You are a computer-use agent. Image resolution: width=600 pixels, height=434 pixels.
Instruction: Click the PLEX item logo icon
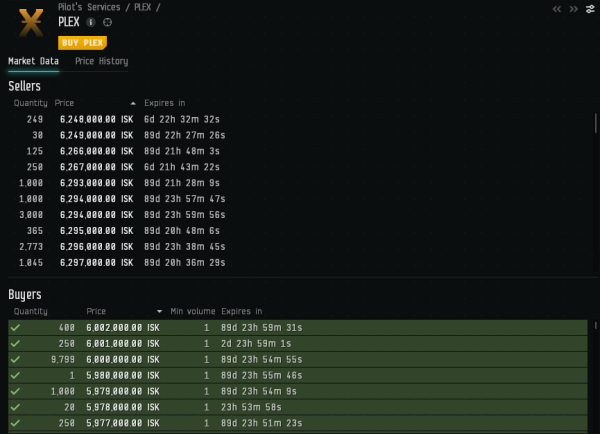point(31,23)
